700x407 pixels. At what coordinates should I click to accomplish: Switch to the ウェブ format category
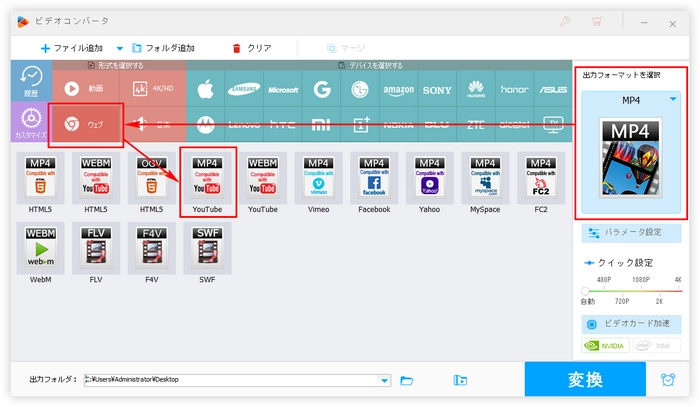pyautogui.click(x=85, y=124)
